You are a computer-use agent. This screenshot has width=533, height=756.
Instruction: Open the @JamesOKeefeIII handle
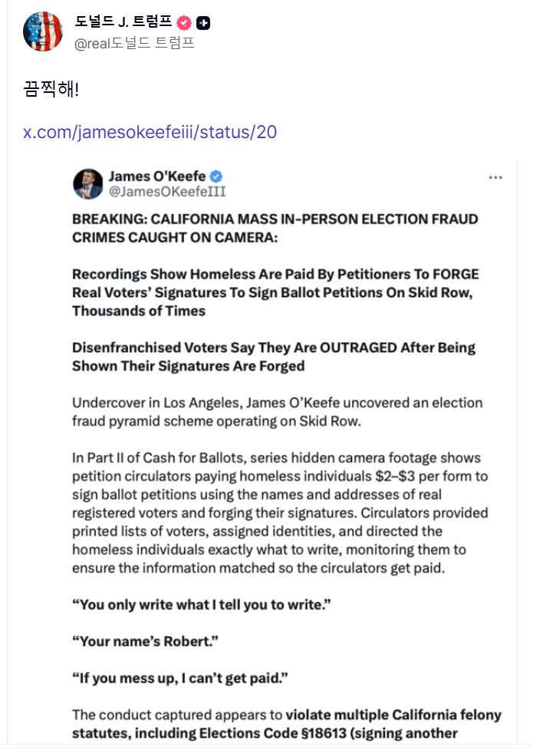pyautogui.click(x=167, y=192)
